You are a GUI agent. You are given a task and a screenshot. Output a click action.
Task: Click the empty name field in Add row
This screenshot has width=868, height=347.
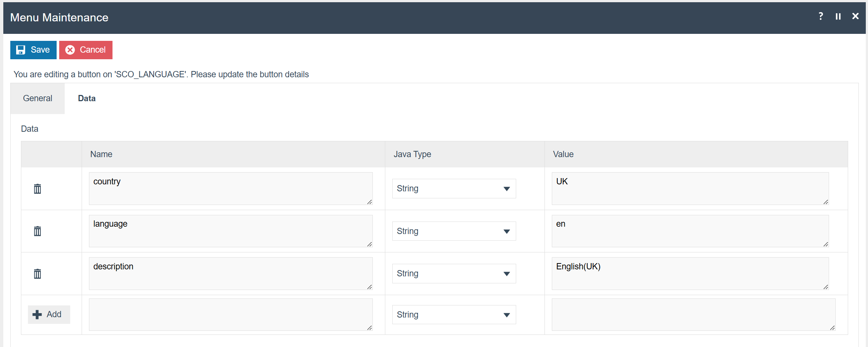(x=231, y=315)
